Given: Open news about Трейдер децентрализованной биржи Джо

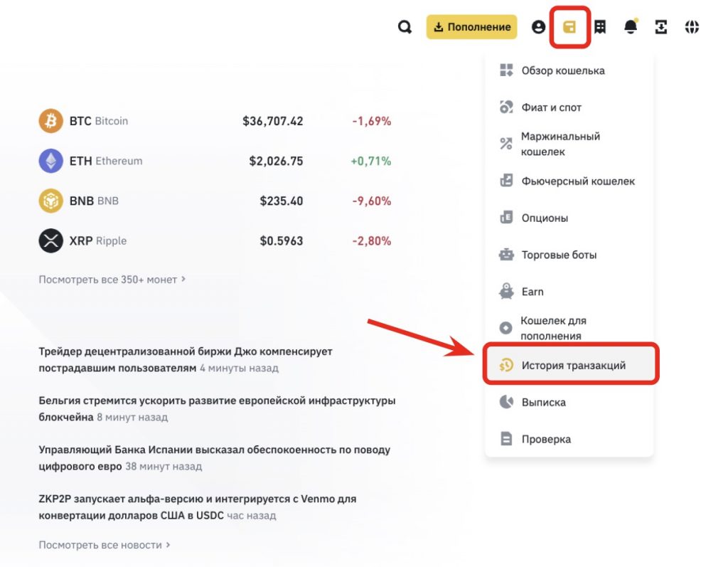Looking at the screenshot, I should click(186, 360).
